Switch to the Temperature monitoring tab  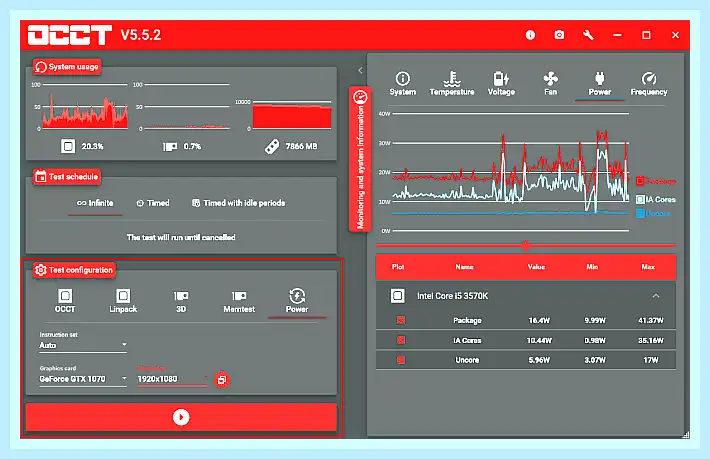(x=452, y=84)
